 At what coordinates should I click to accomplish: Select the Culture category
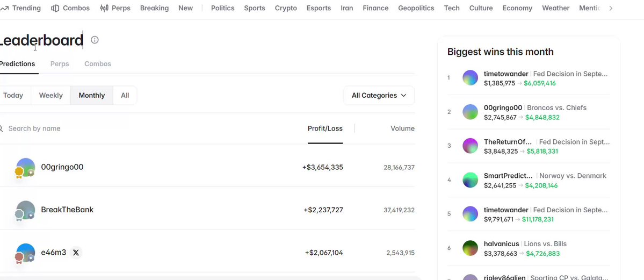click(x=481, y=8)
